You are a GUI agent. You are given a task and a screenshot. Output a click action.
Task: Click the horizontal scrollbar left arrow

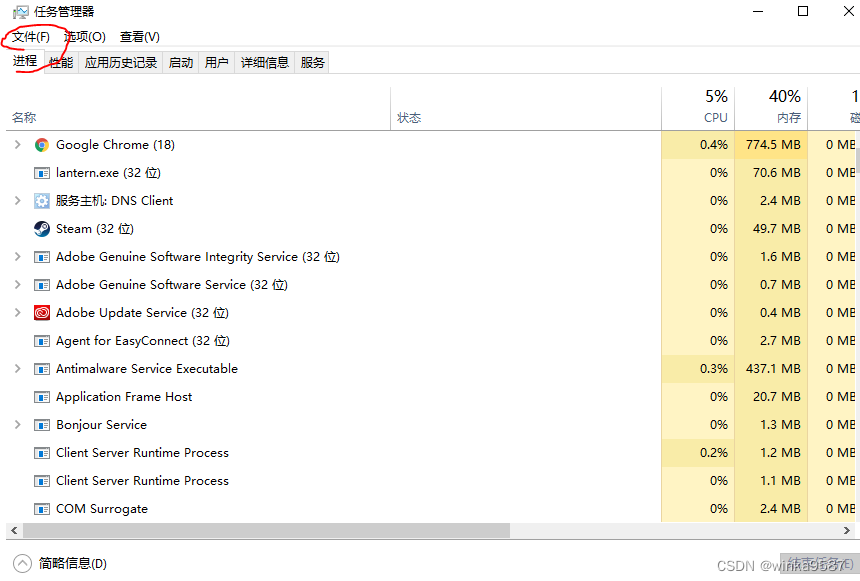click(14, 531)
